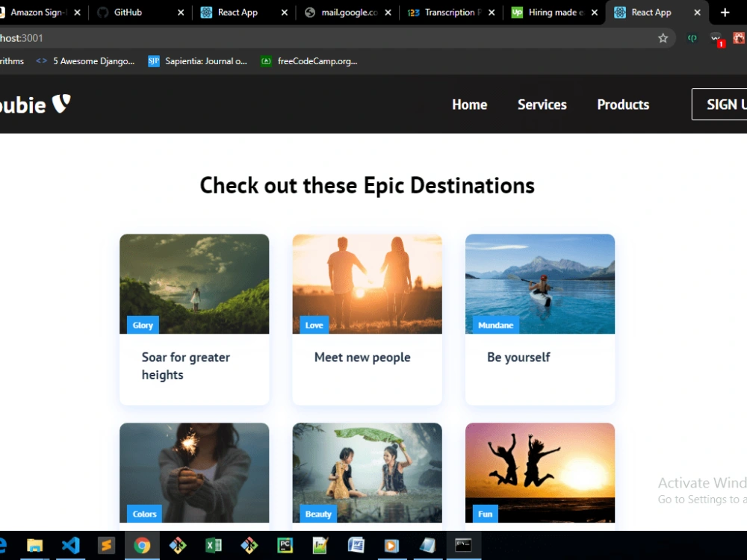Image resolution: width=747 pixels, height=560 pixels.
Task: Close the GitHub tab
Action: 181,13
